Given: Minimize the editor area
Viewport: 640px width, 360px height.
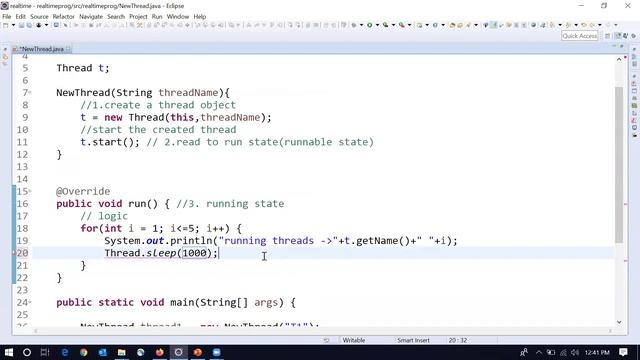Looking at the screenshot, I should [x=614, y=47].
